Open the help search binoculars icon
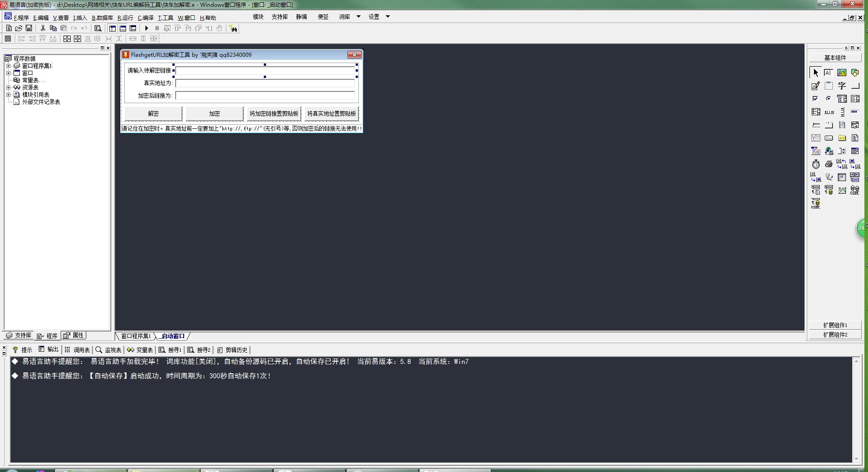 tap(233, 28)
